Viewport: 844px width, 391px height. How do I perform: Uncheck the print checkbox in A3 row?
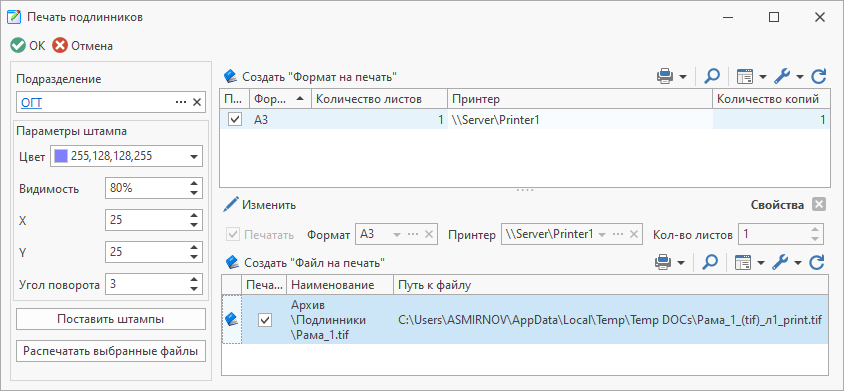coord(235,120)
